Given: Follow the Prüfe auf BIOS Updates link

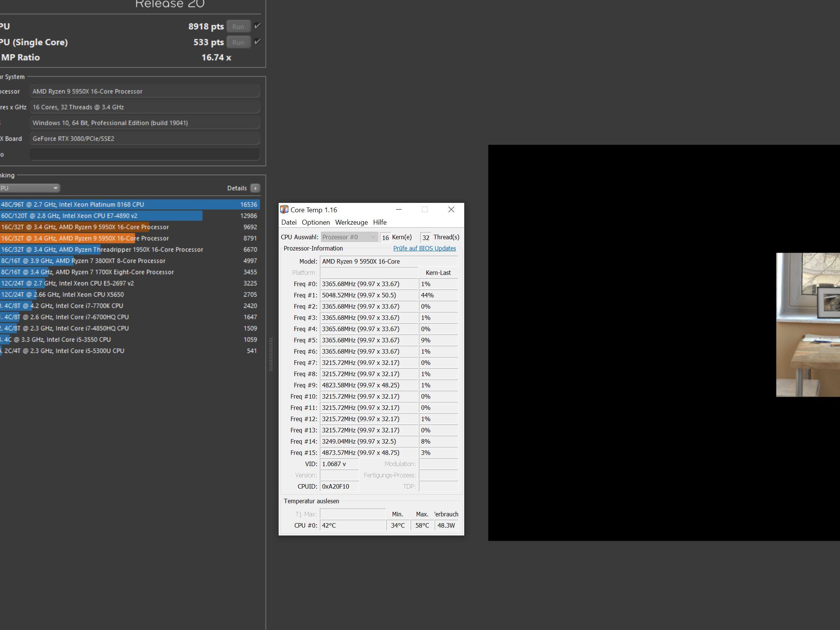Looking at the screenshot, I should tap(424, 248).
